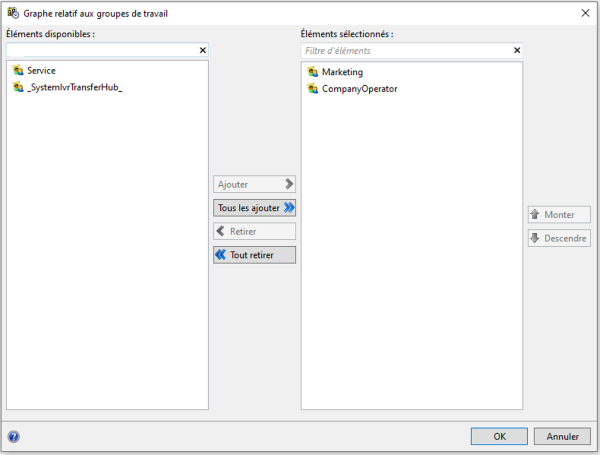600x455 pixels.
Task: Click the _SystemIvrTransferHub_ workgroup icon
Action: 18,88
